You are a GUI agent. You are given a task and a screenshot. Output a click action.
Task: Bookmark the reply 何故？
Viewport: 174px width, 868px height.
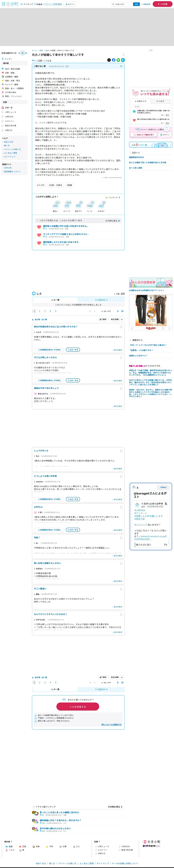pyautogui.click(x=121, y=538)
